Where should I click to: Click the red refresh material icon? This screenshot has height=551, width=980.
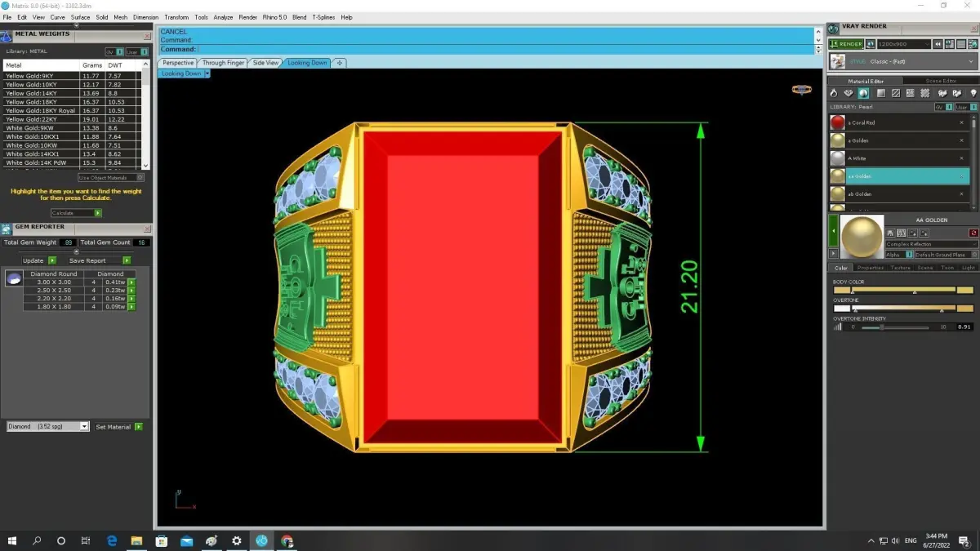click(973, 233)
